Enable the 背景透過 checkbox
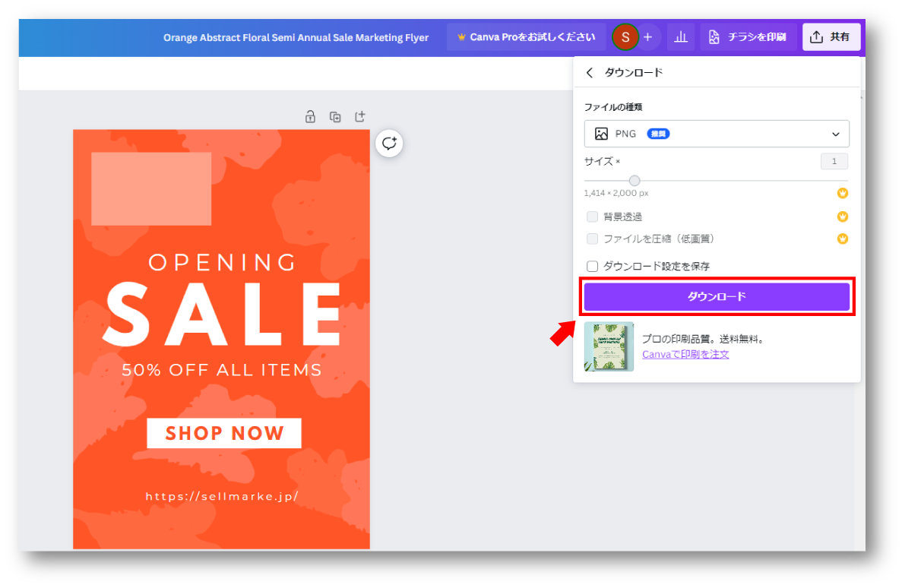Screen dimensions: 902x588 (x=593, y=217)
